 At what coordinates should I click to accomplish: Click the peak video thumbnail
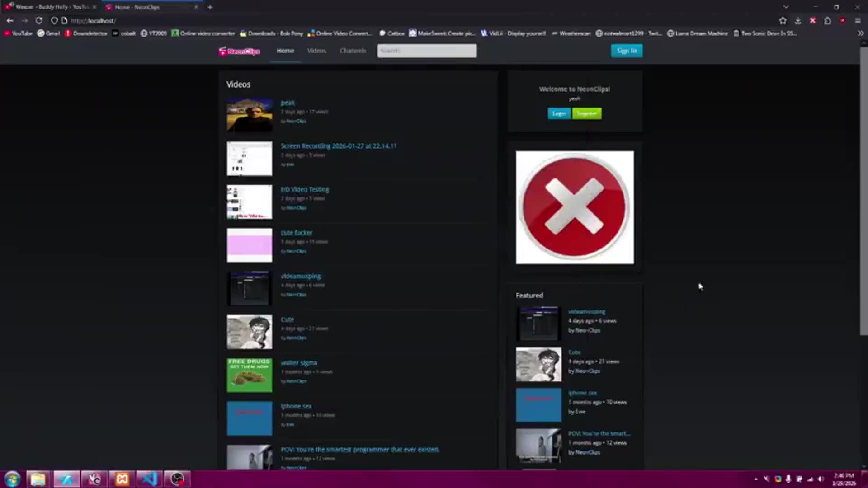(250, 115)
